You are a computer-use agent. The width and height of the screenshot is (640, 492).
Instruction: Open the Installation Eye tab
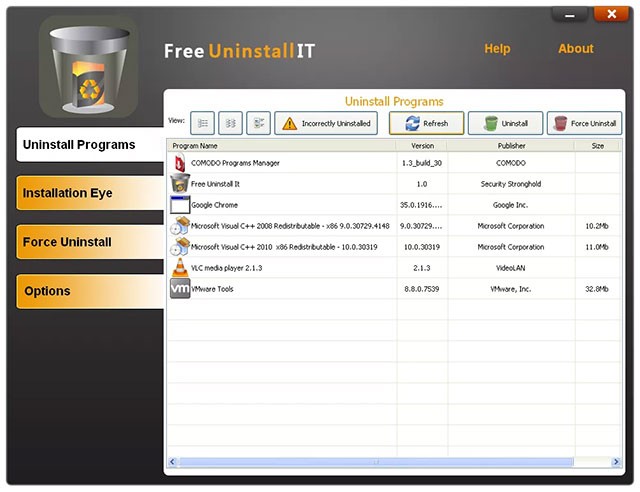(x=88, y=193)
